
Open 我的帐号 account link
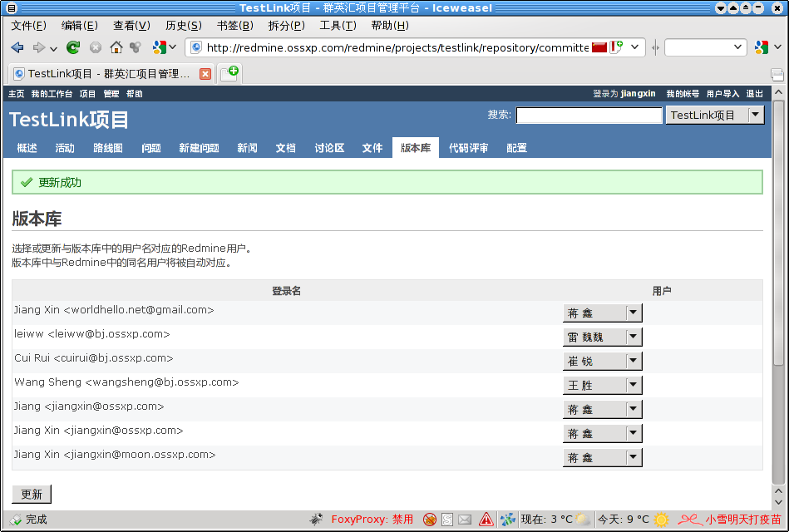tap(683, 94)
